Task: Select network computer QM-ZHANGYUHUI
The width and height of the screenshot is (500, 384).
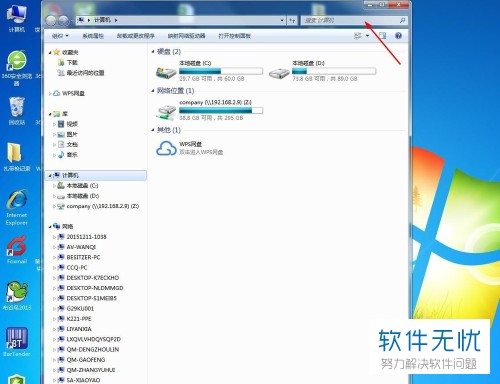Action: (x=86, y=370)
